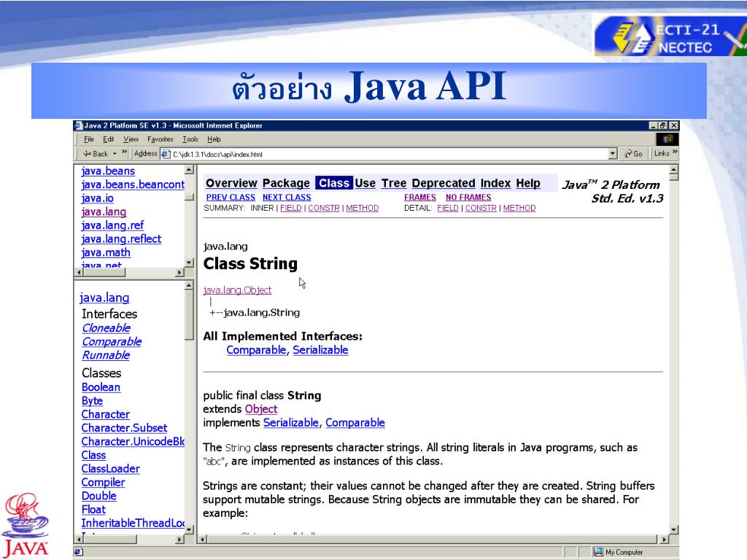
Task: Open Comparable under All Implemented Interfaces
Action: 256,350
